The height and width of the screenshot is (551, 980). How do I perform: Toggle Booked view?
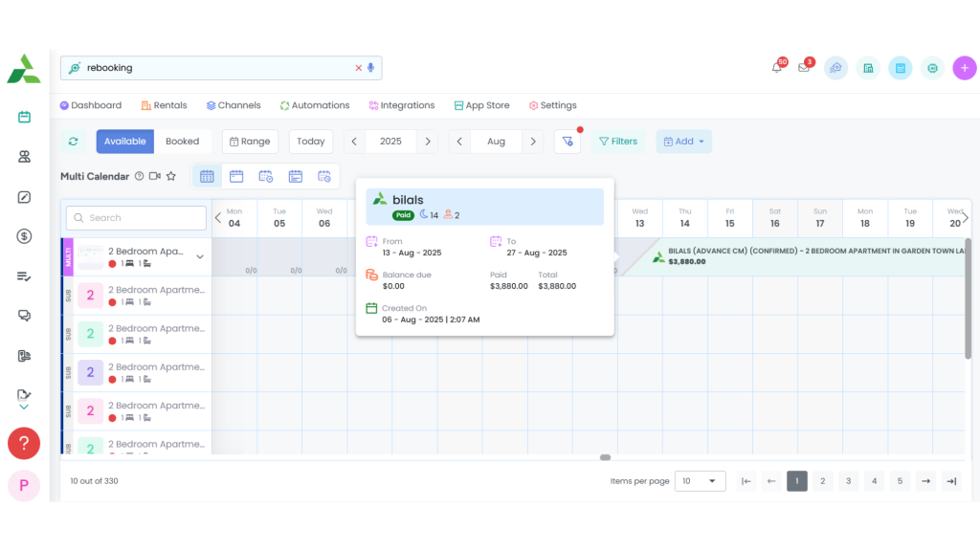183,142
